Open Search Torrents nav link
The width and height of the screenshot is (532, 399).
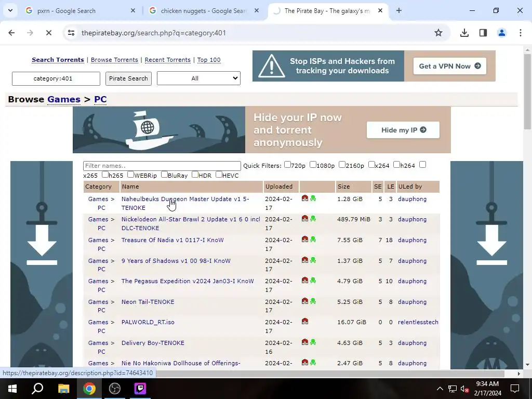pyautogui.click(x=58, y=60)
